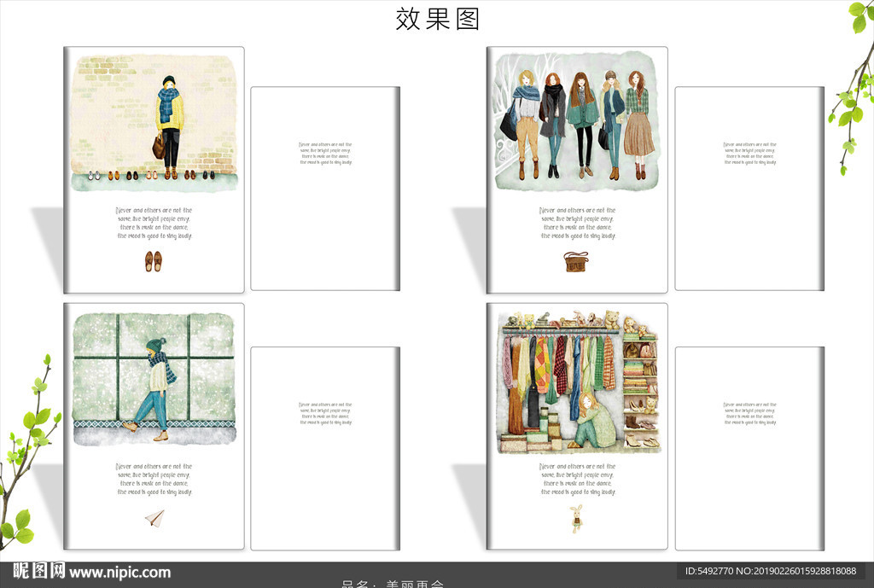
Task: Click the paper airplane icon
Action: [154, 518]
